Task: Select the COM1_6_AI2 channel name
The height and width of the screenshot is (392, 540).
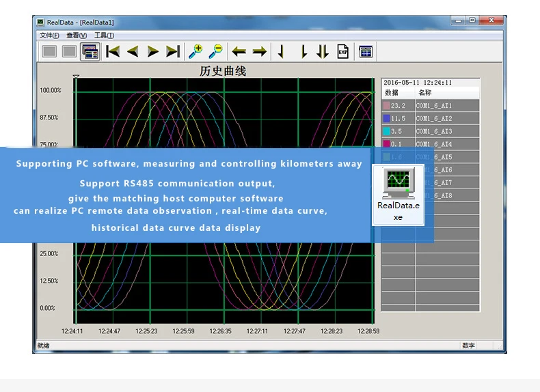Action: 433,118
